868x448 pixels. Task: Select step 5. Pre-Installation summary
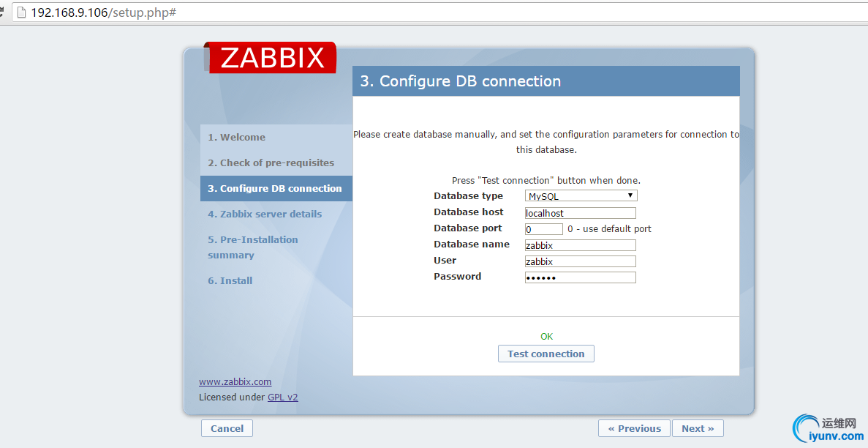tap(276, 247)
